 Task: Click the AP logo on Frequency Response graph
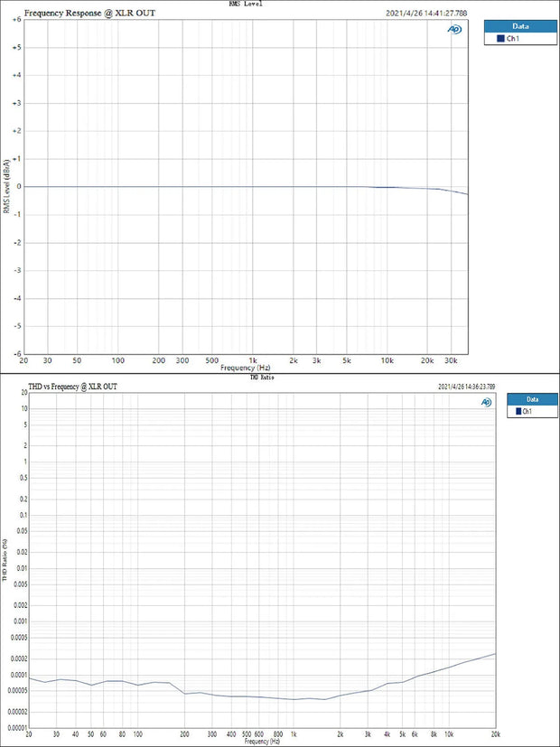coord(455,29)
